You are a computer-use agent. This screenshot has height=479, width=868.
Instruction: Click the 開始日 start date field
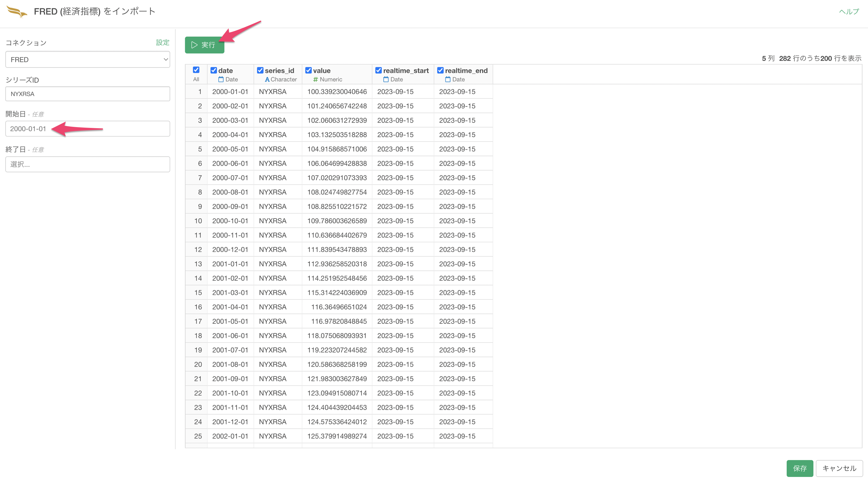[87, 129]
